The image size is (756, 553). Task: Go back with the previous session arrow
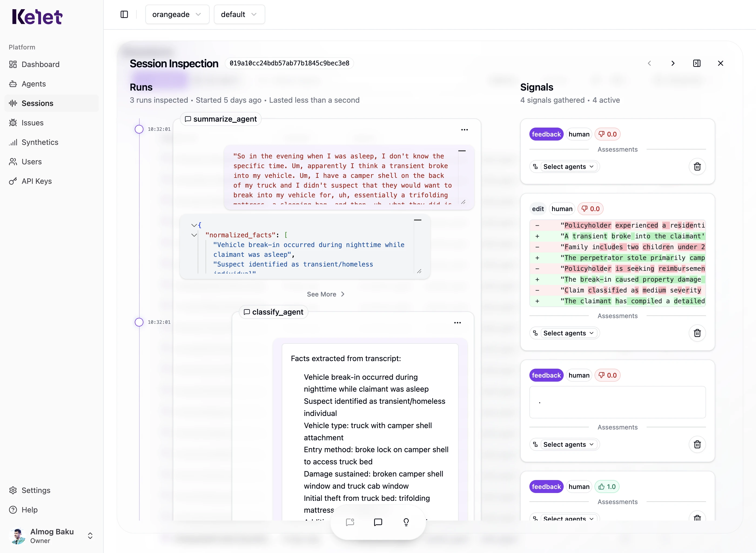(x=649, y=63)
